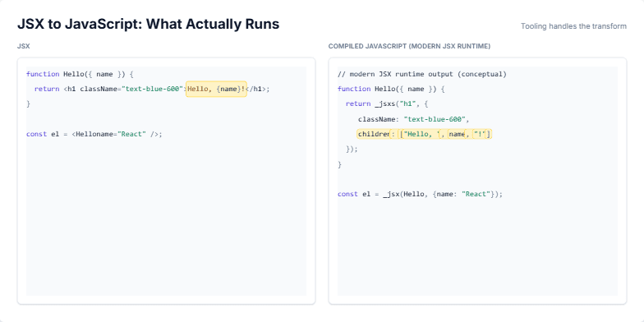Image resolution: width=644 pixels, height=322 pixels.
Task: Click "function Hello({ name }) {" in compiled panel
Action: 391,89
